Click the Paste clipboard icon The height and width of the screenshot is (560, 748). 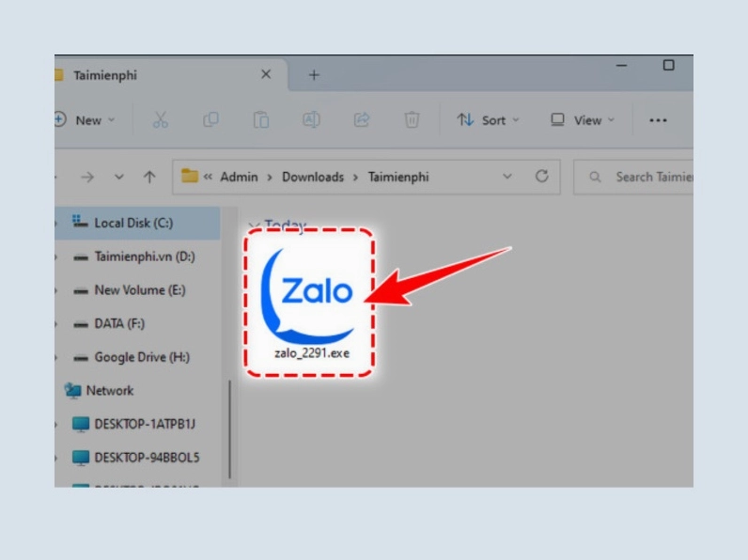pyautogui.click(x=261, y=119)
